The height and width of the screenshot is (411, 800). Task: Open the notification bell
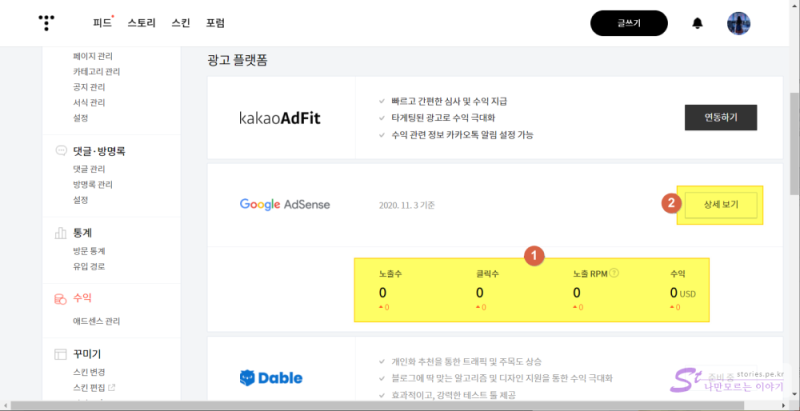(697, 23)
